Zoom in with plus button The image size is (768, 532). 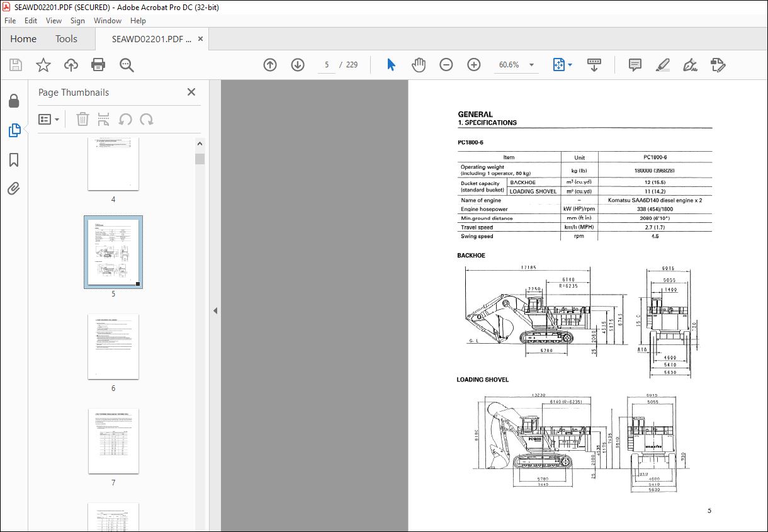474,65
